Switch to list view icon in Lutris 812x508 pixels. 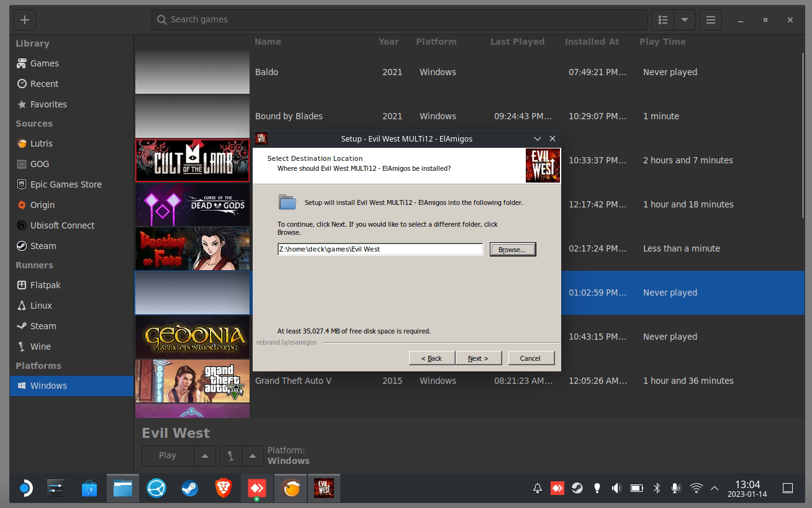click(x=663, y=20)
